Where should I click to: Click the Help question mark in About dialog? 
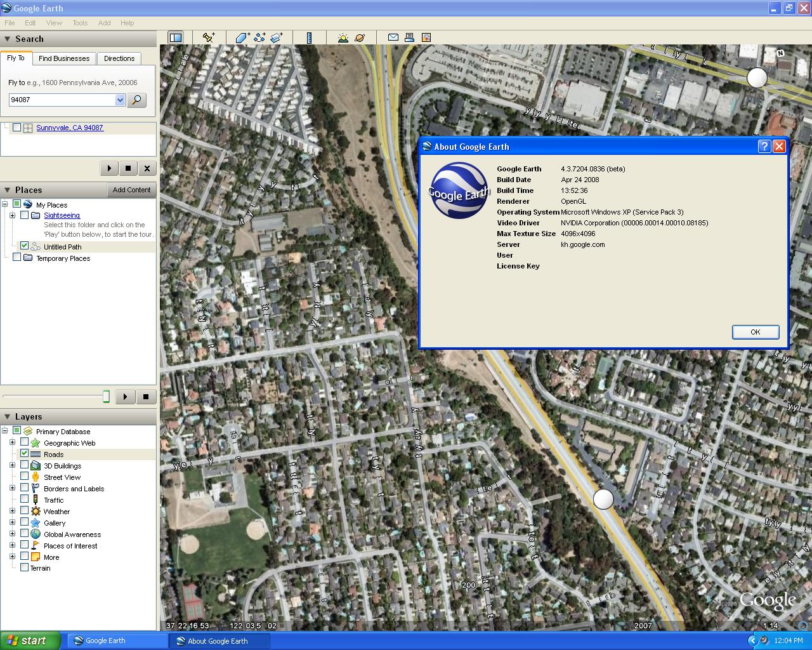764,147
